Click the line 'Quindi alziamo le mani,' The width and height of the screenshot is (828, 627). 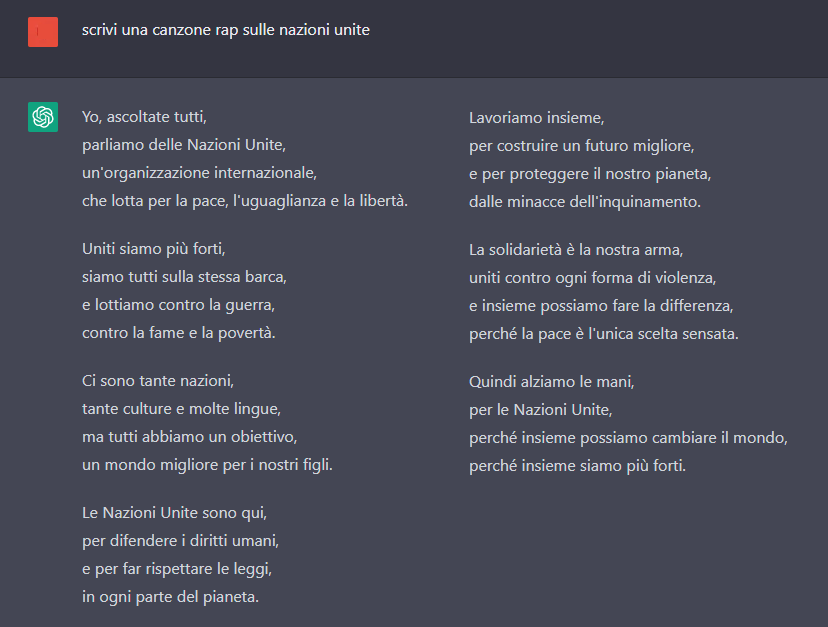pos(552,381)
